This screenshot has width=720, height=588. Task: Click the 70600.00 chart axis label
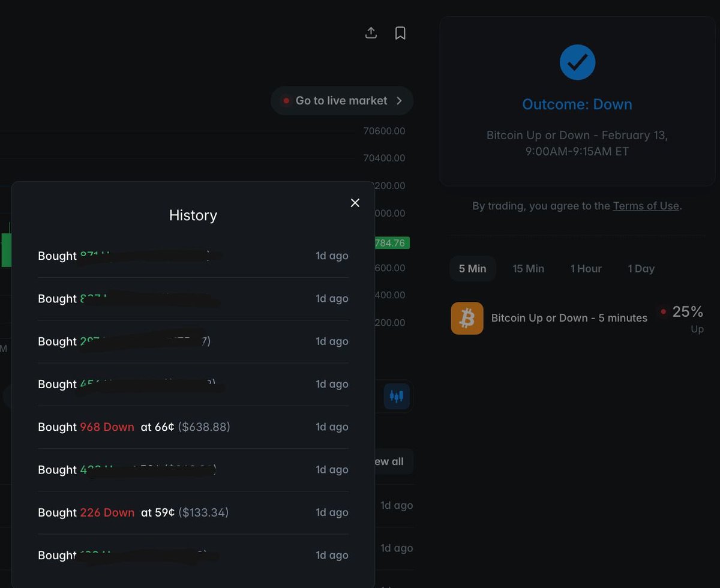384,131
